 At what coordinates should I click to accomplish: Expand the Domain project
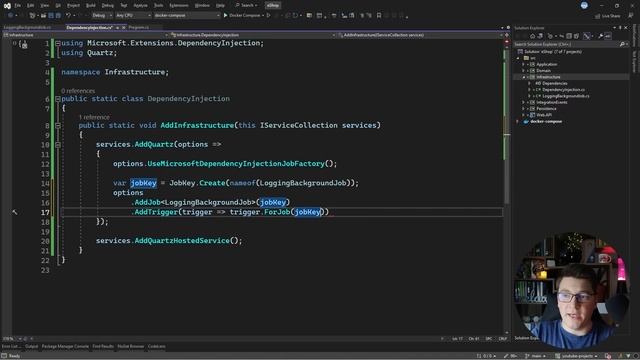point(524,71)
